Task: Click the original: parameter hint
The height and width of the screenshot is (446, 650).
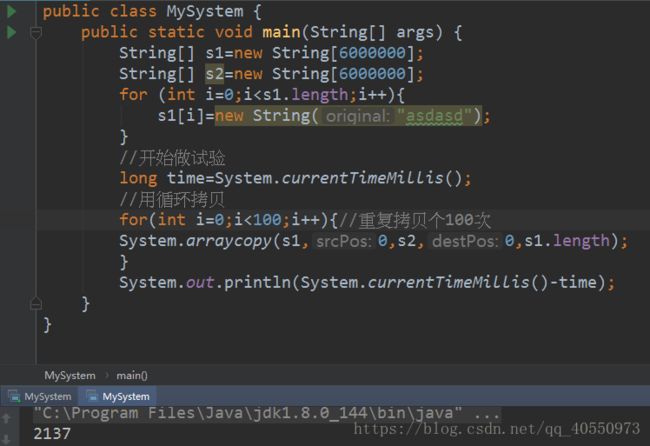Action: (357, 116)
